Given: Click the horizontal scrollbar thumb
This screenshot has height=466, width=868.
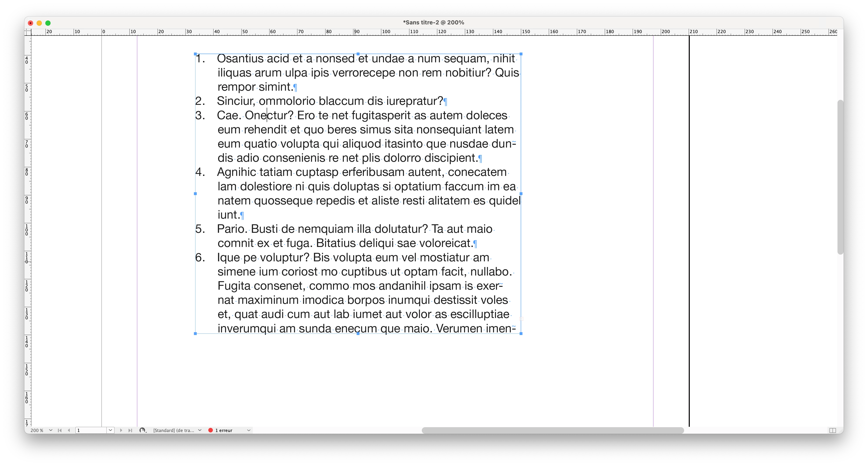Looking at the screenshot, I should coord(553,430).
